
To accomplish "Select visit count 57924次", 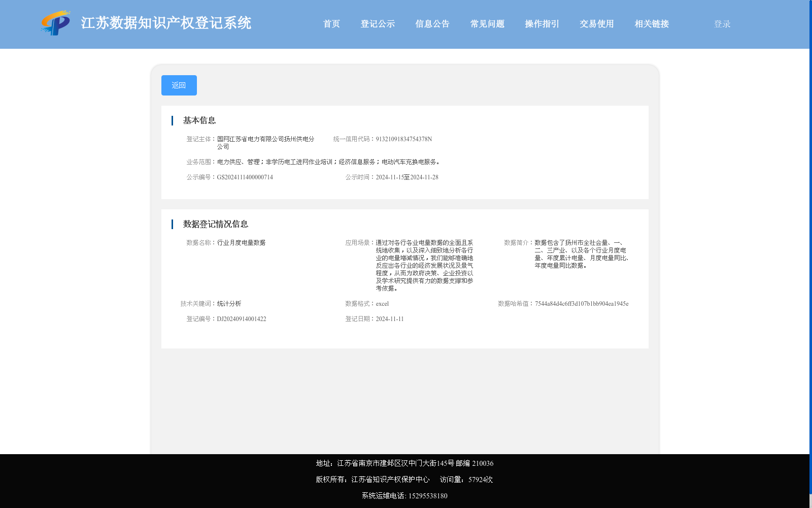I will tap(481, 480).
